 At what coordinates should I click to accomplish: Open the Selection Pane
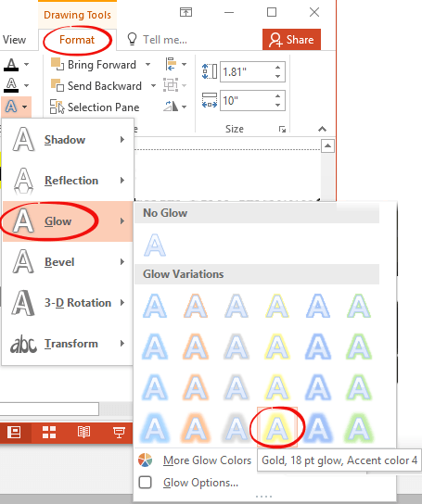[x=95, y=107]
